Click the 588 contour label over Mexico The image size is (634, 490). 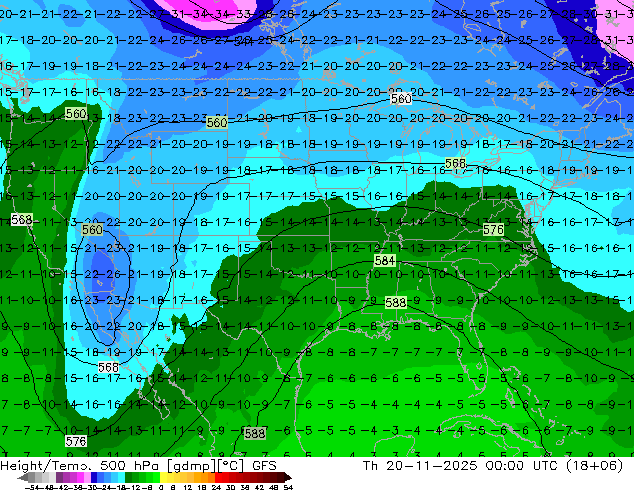(255, 433)
